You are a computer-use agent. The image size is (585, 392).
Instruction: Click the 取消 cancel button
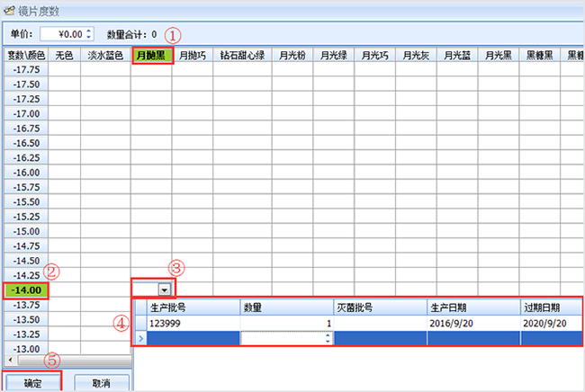point(102,383)
